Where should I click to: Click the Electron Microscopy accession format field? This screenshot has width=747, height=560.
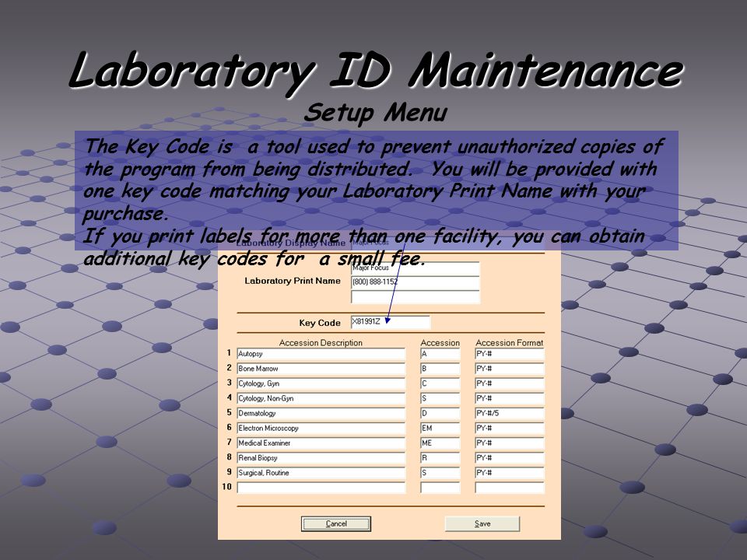[509, 428]
